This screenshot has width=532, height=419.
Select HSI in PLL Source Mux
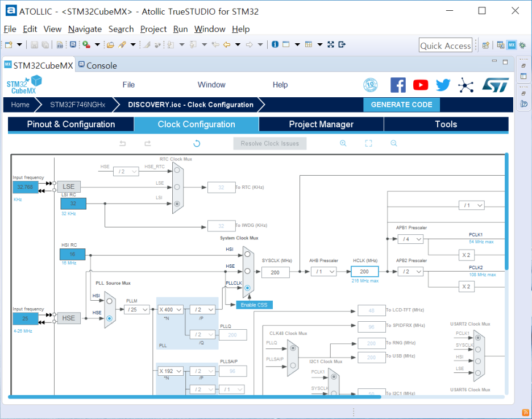[x=109, y=301]
